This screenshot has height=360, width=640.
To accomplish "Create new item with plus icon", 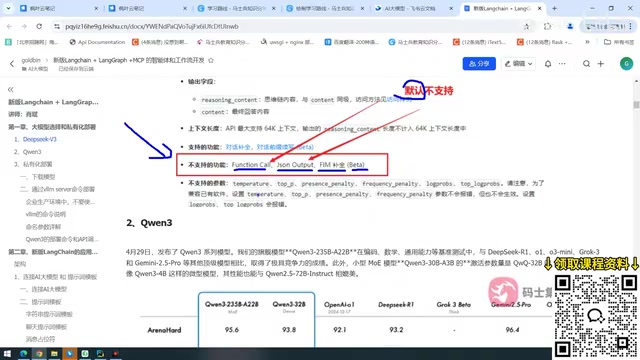I will pos(600,64).
